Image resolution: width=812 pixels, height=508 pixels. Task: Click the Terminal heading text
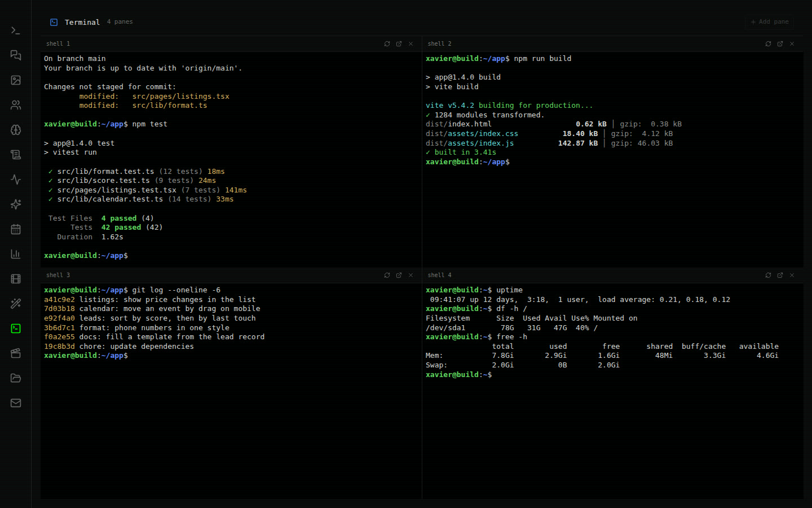pos(82,22)
